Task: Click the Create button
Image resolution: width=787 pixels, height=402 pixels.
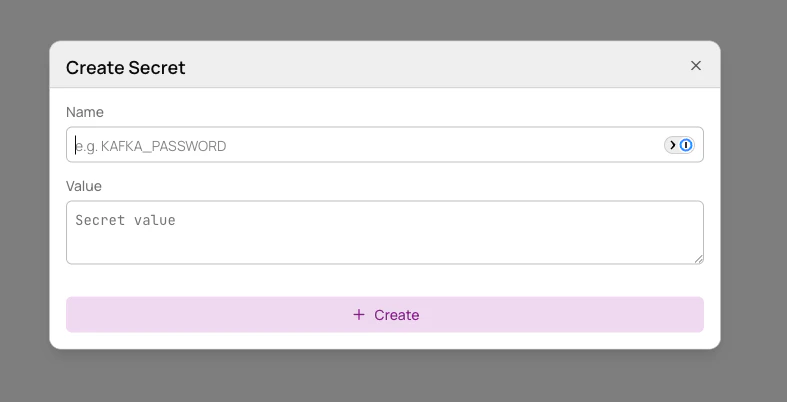Action: coord(384,315)
